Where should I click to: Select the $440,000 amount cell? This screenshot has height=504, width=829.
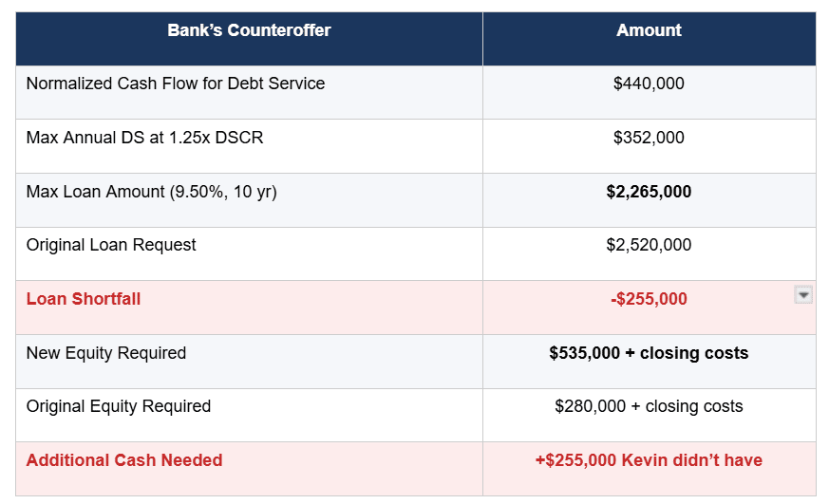click(649, 84)
